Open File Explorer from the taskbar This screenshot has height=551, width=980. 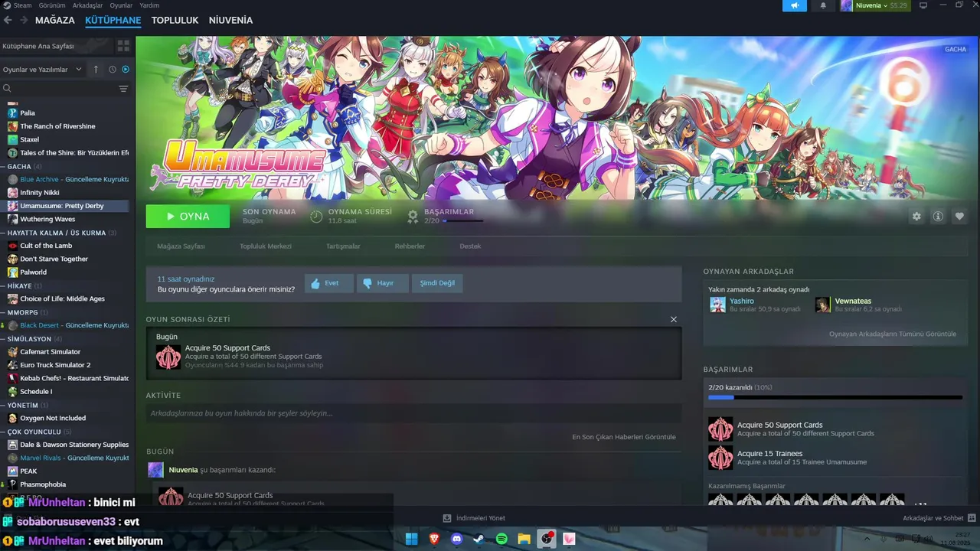tap(524, 539)
